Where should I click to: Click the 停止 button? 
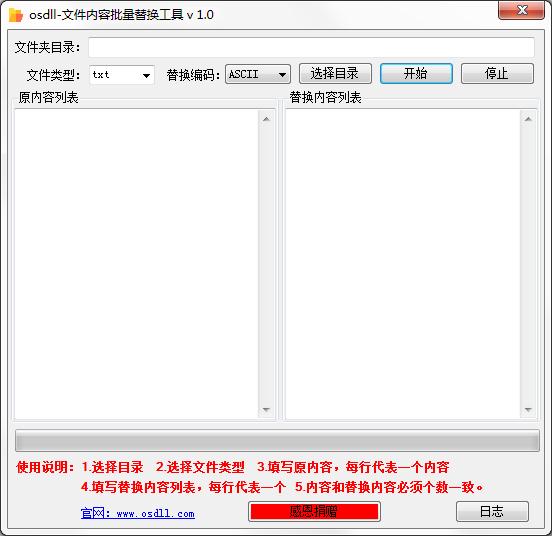coord(497,74)
